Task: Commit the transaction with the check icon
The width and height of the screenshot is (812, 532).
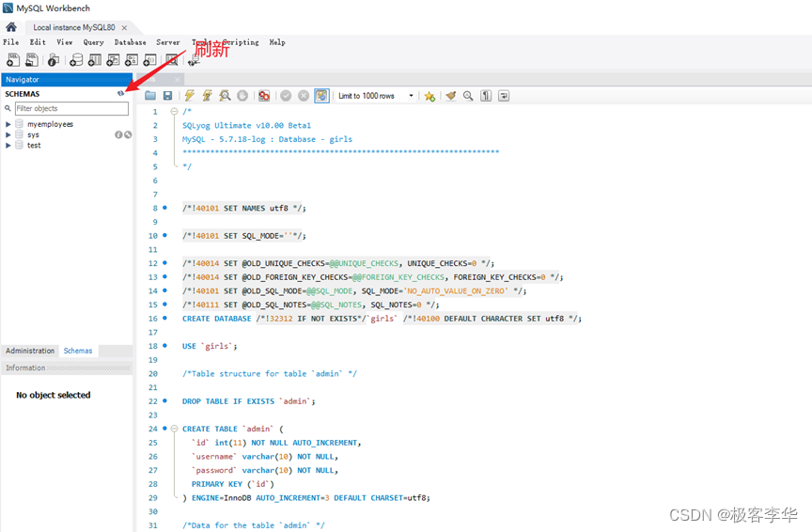Action: click(x=286, y=96)
